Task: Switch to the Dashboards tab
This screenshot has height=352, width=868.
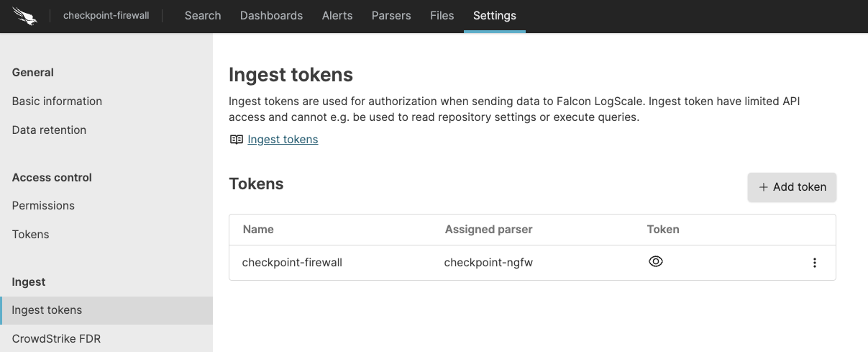Action: point(271,15)
